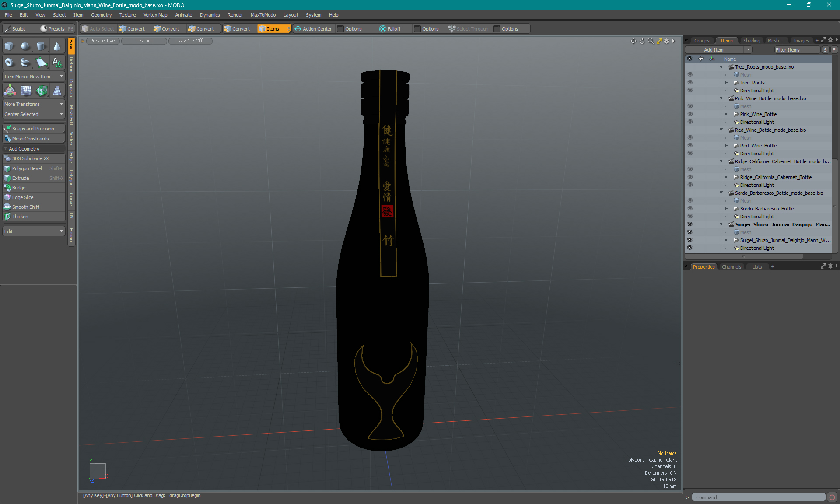840x504 pixels.
Task: Click the record button beside Command field
Action: tap(832, 497)
